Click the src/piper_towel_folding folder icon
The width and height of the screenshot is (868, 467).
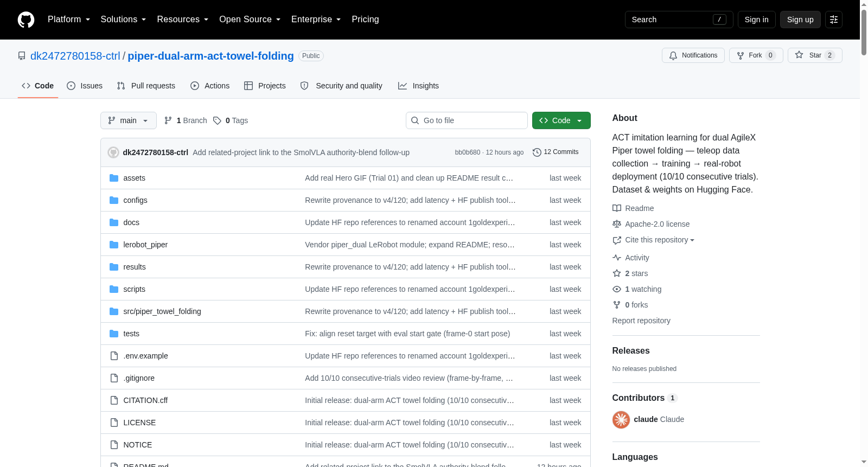pyautogui.click(x=114, y=311)
